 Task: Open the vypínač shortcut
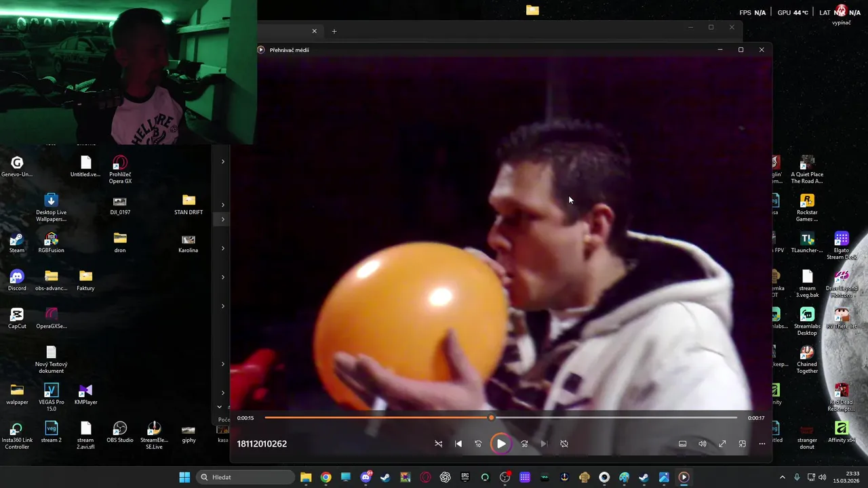point(842,14)
